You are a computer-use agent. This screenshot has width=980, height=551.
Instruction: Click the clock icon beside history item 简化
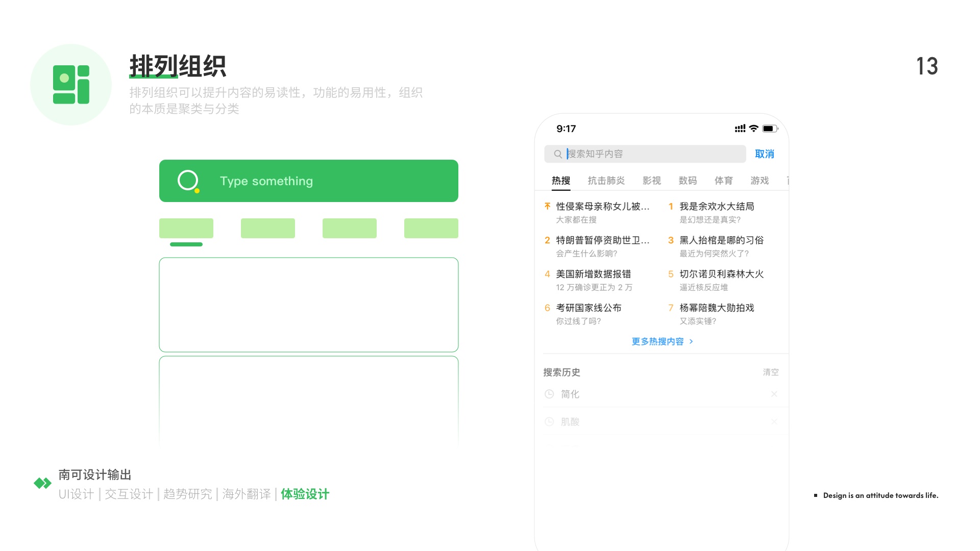coord(549,394)
